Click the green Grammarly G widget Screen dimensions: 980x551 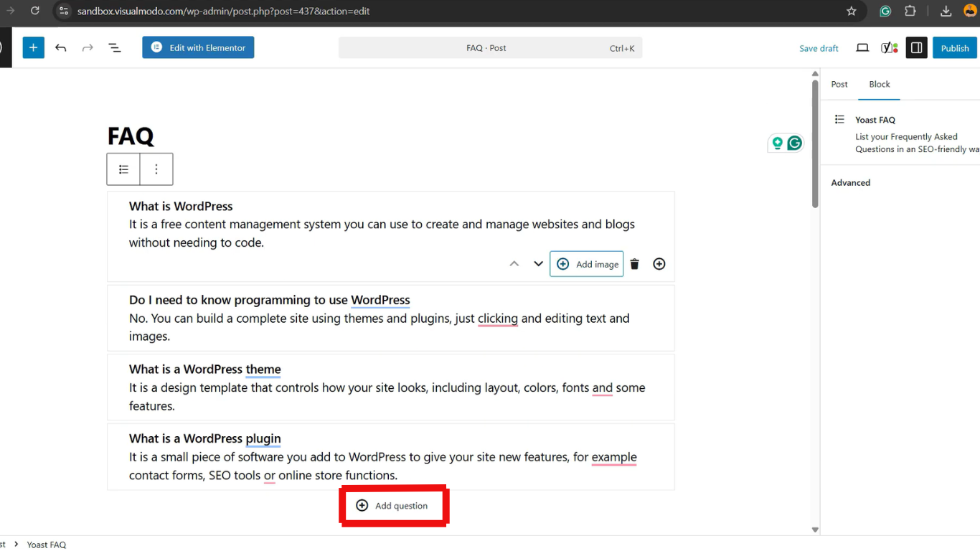click(794, 143)
